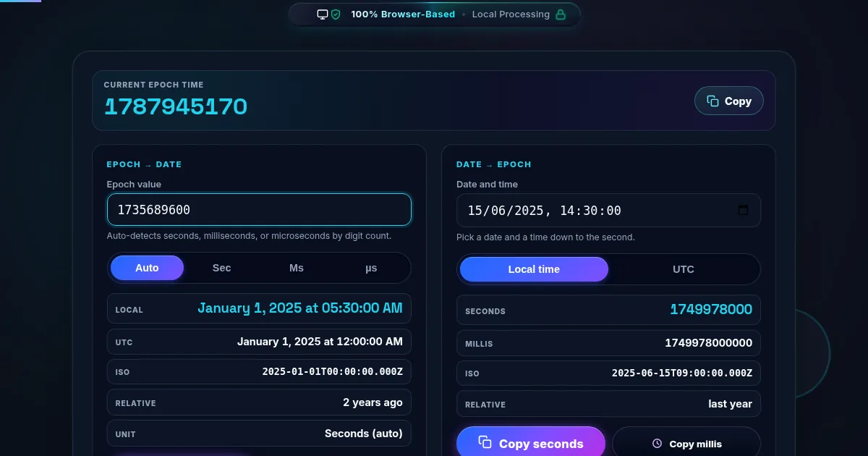
Task: Click ISO value 2025-06-15T09:00:00.000Z
Action: [x=682, y=373]
